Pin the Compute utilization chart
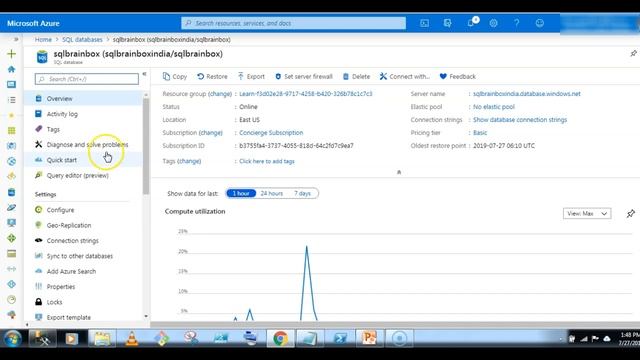Screen dimensions: 640x360 pos(631,213)
